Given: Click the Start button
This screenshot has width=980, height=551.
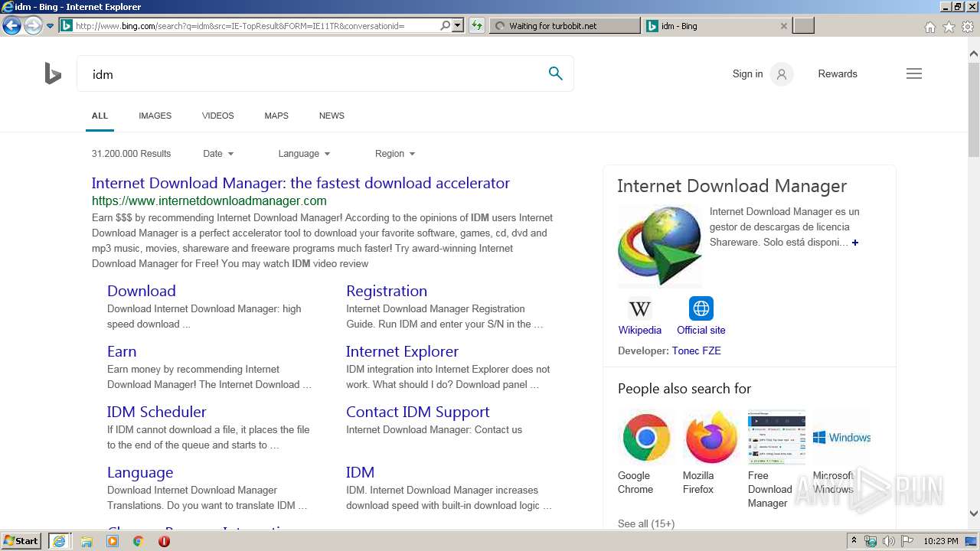Looking at the screenshot, I should coord(21,541).
